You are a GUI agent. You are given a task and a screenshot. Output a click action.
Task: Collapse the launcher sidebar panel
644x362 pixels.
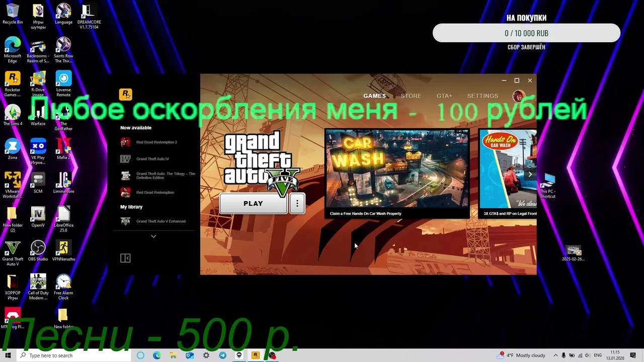[125, 258]
